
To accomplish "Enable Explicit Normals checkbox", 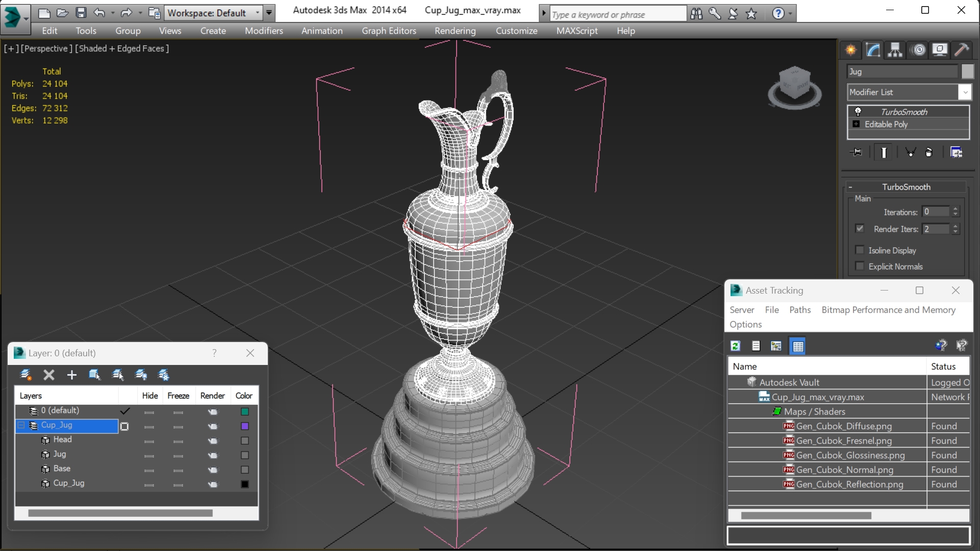I will (x=860, y=266).
